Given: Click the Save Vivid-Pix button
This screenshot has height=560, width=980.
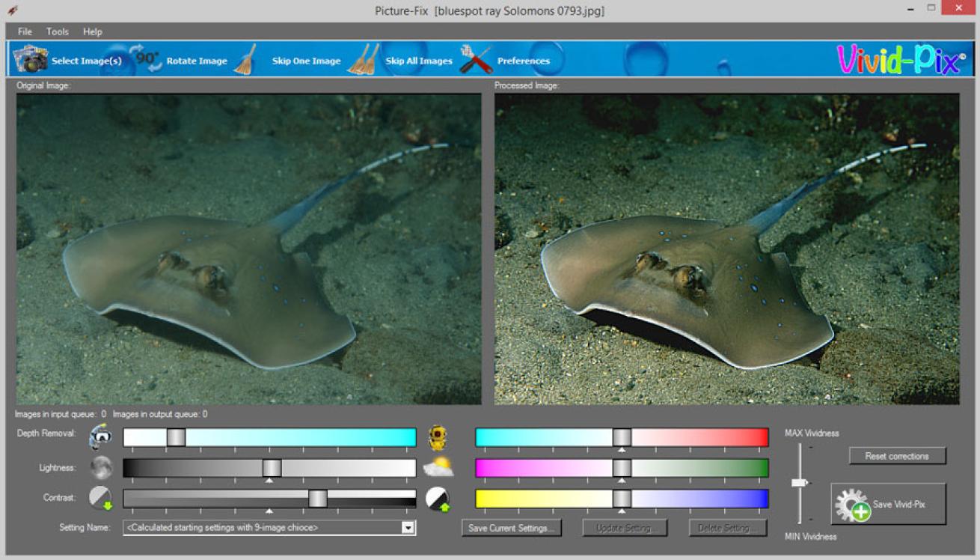Looking at the screenshot, I should pos(889,505).
